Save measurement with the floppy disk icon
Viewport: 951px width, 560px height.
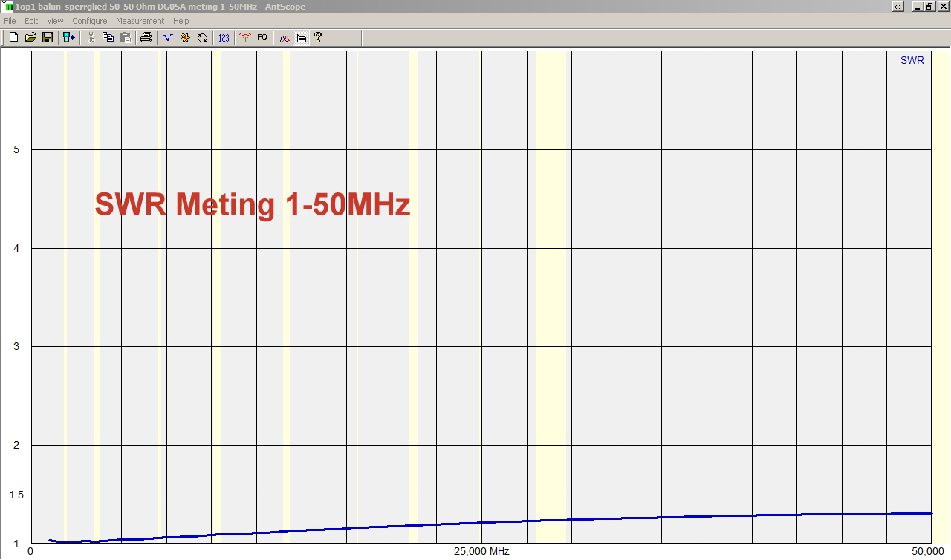47,37
